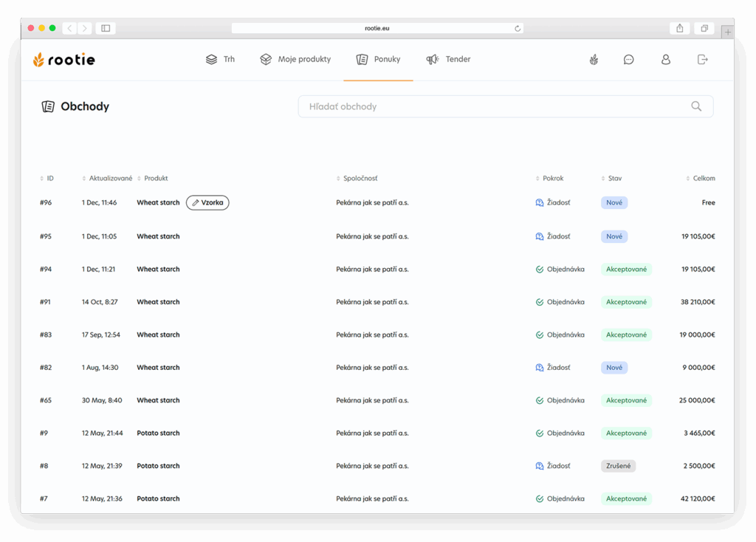Open order #94 Wheat starch row
The image size is (756, 542).
[x=158, y=270]
